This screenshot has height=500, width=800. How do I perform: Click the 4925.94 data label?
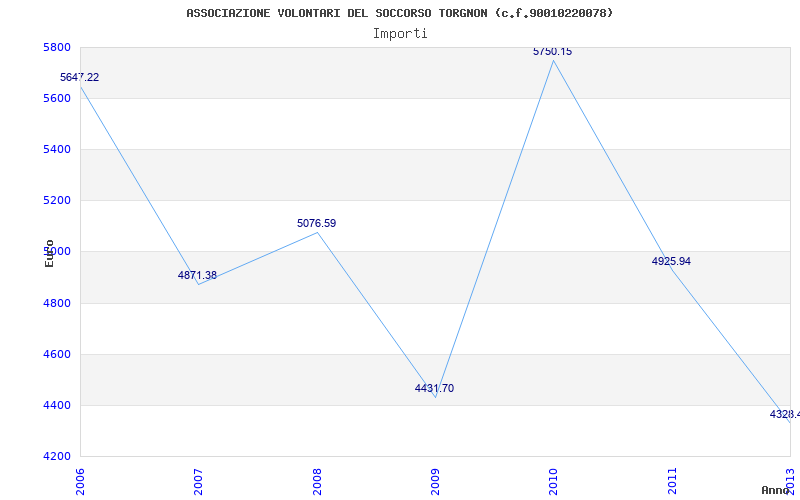coord(671,262)
